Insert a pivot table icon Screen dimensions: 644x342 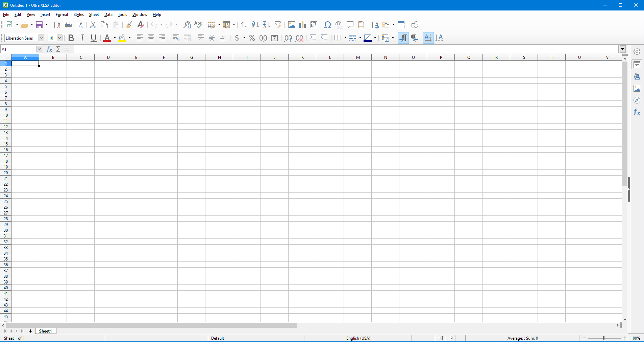click(x=314, y=25)
